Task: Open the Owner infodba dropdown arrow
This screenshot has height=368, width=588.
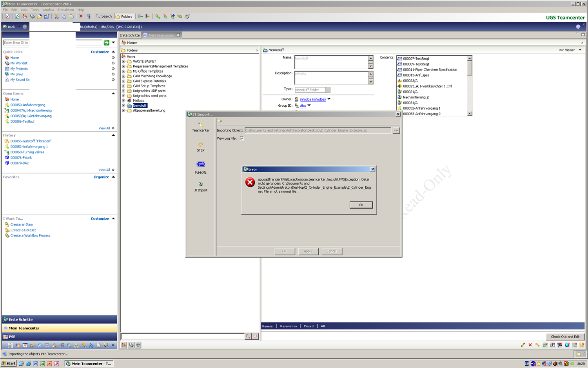Action: point(329,99)
